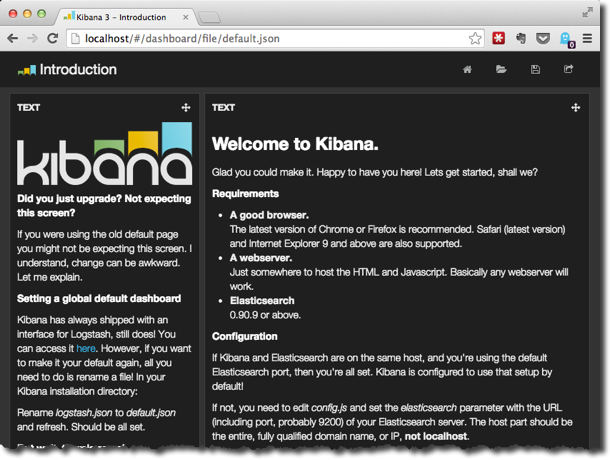Click the 'Configuration' subheading
This screenshot has width=610, height=460.
pos(245,337)
